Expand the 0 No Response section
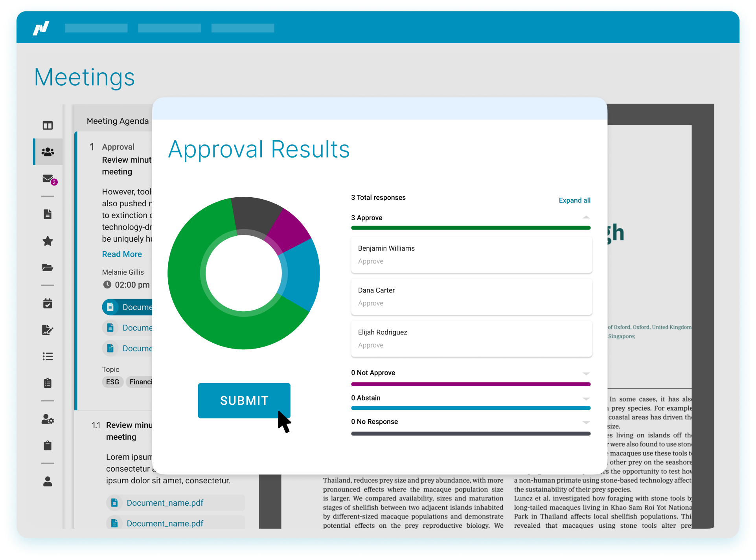 click(586, 422)
